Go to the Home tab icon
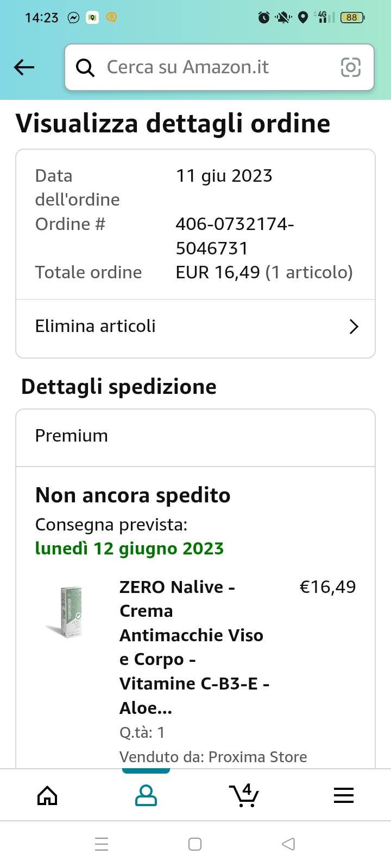The height and width of the screenshot is (868, 391). (47, 795)
